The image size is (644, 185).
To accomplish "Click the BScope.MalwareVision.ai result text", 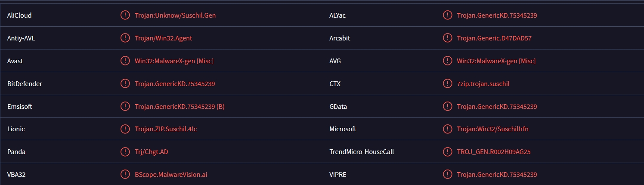I will tap(174, 175).
